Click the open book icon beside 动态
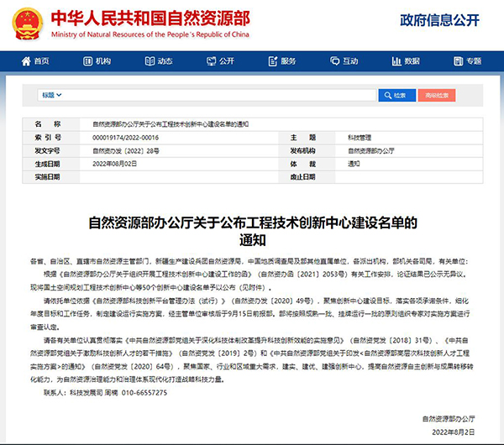 pyautogui.click(x=150, y=61)
